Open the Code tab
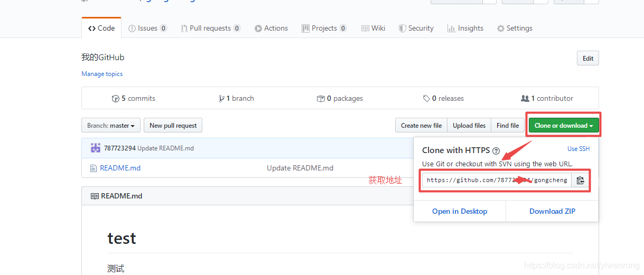 (101, 28)
